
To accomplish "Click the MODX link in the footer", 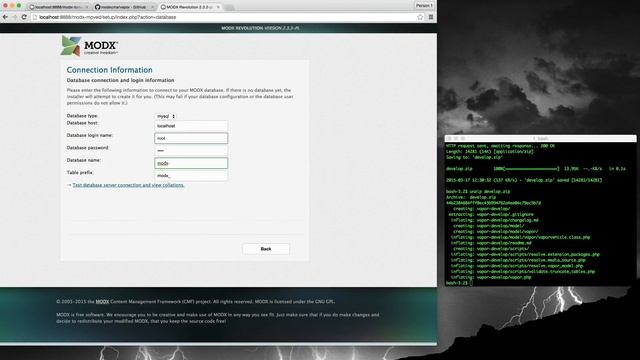I will tap(102, 302).
